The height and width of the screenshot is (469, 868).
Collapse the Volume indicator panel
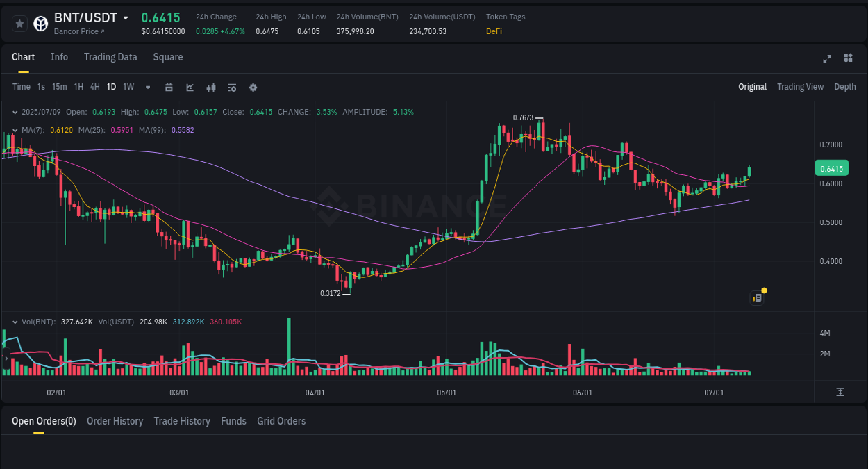(x=14, y=322)
